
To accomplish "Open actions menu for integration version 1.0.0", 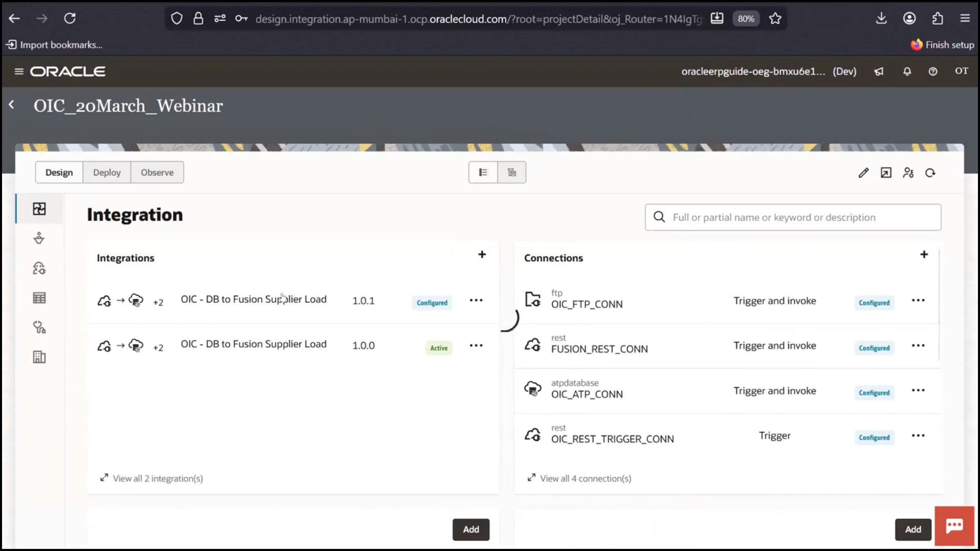I will click(476, 345).
